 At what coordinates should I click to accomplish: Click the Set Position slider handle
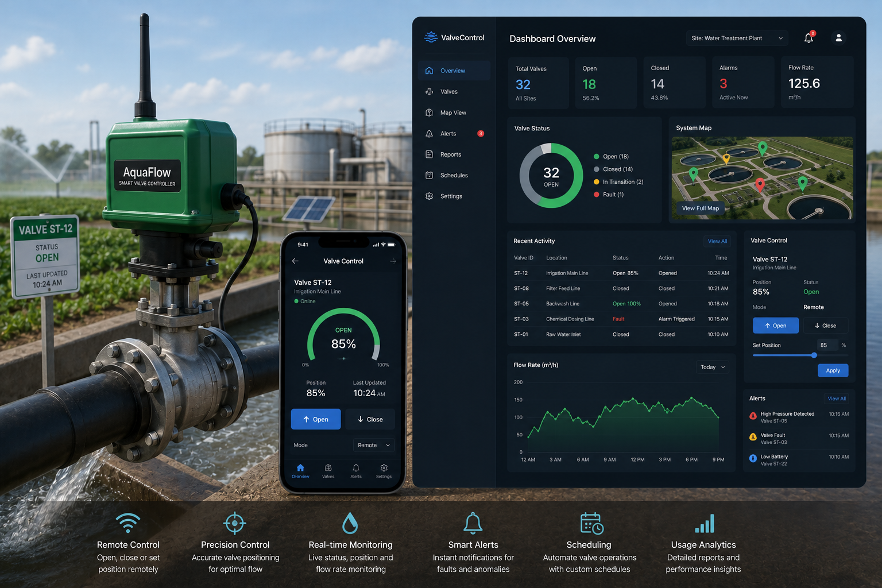coord(814,355)
